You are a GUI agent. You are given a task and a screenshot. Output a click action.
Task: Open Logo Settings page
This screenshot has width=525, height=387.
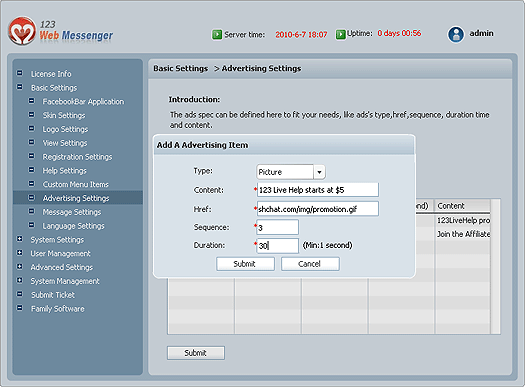65,129
